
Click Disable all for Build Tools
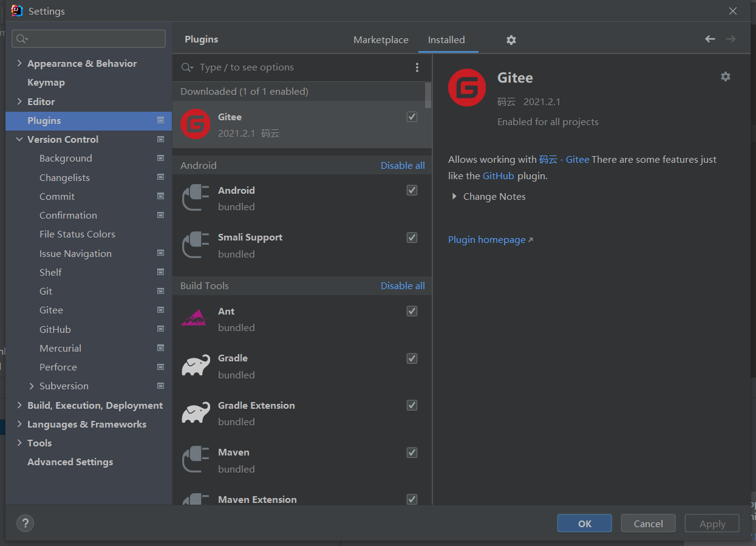(x=403, y=285)
